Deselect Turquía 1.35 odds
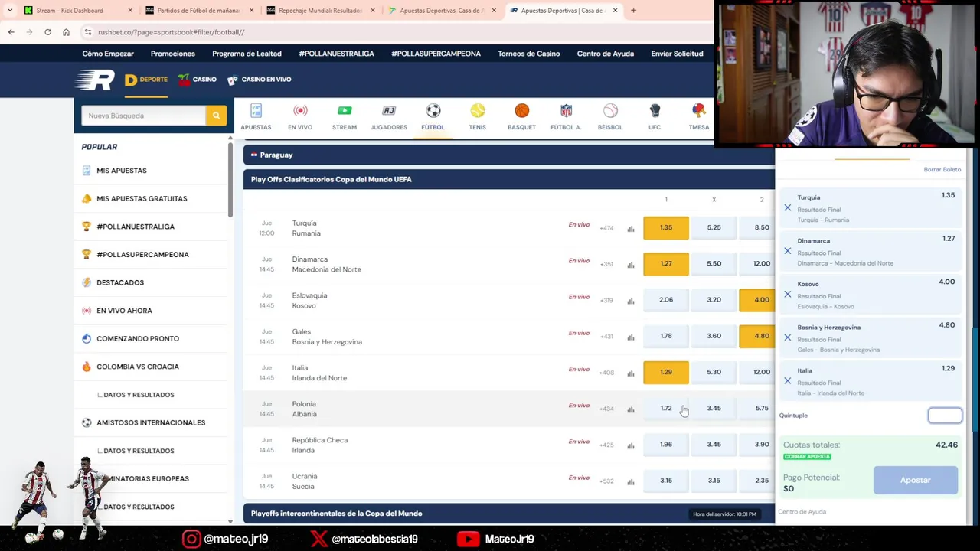Screen dimensions: 980x551 pyautogui.click(x=666, y=227)
